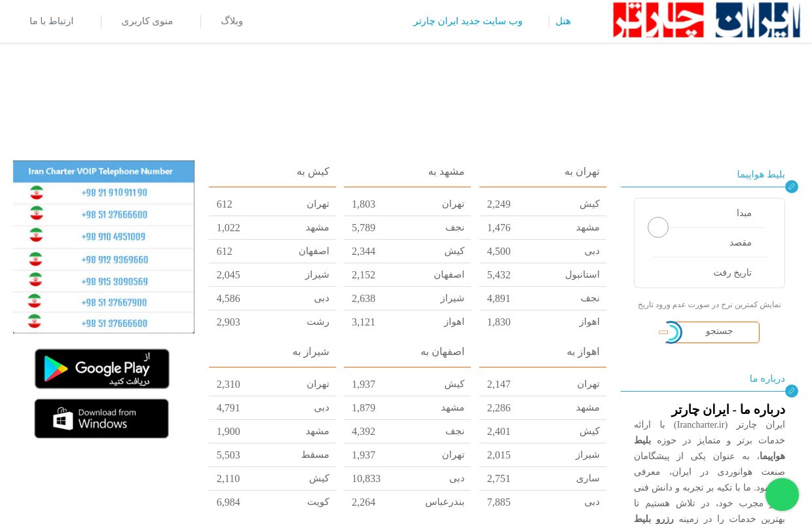Select تهران به اهواز 1,830 route
Image resolution: width=812 pixels, height=524 pixels.
[x=543, y=322]
